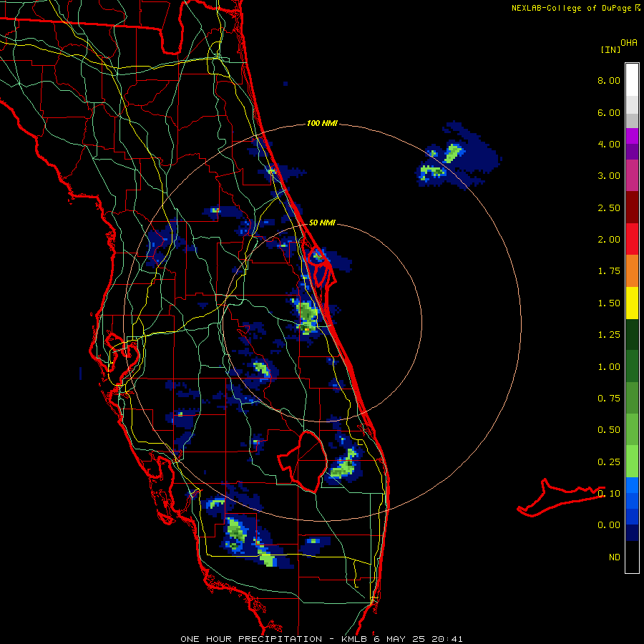This screenshot has width=644, height=644.
Task: Pick the dark maroon legend swatch
Action: click(x=632, y=208)
